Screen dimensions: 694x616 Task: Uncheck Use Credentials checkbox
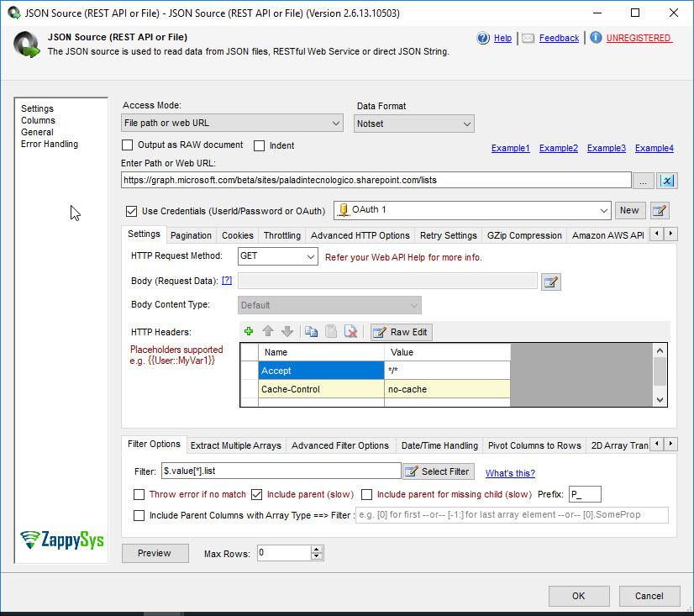click(x=131, y=211)
